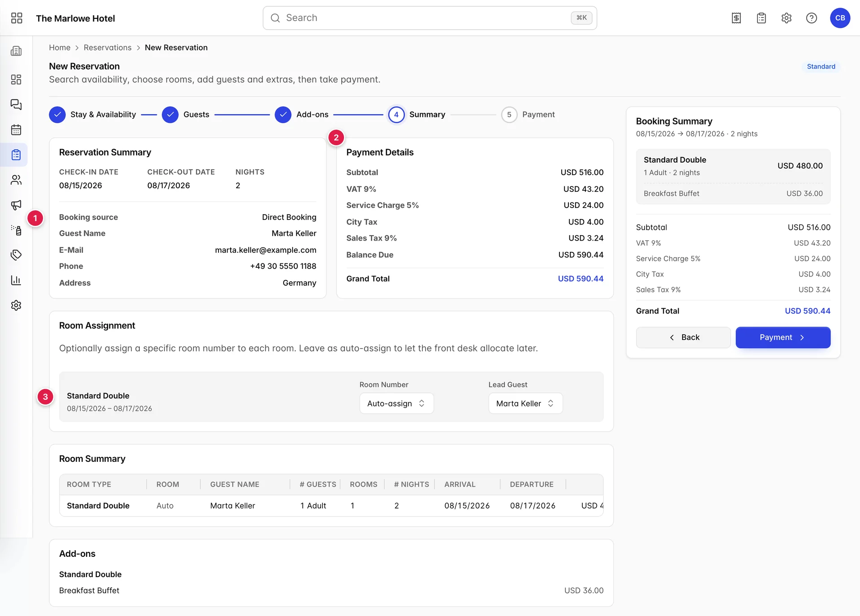The width and height of the screenshot is (860, 616).
Task: Click the Standard badge
Action: (x=821, y=66)
